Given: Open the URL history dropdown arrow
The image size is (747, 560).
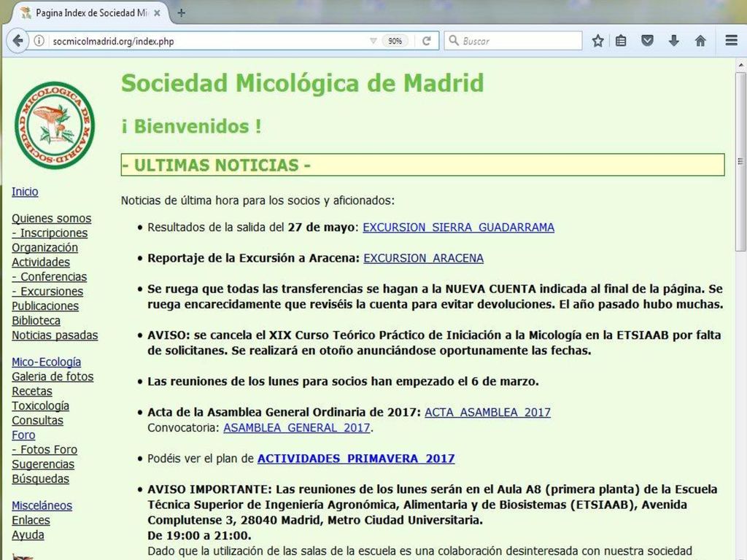Looking at the screenshot, I should tap(373, 41).
